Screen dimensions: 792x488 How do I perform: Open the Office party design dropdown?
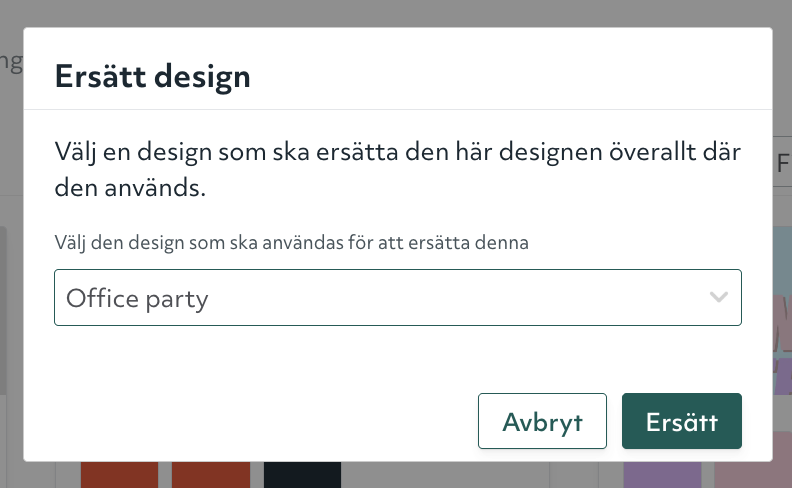[x=397, y=297]
